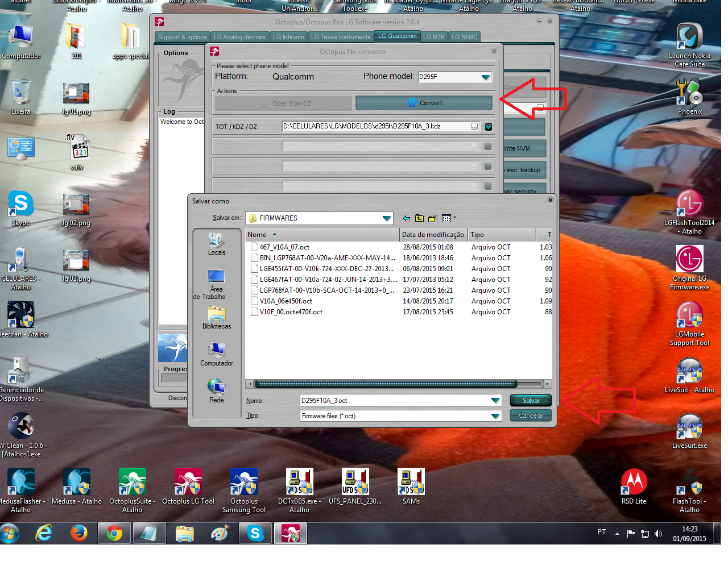This screenshot has height=582, width=728.
Task: Click the disabled Open from DZ button
Action: (283, 103)
